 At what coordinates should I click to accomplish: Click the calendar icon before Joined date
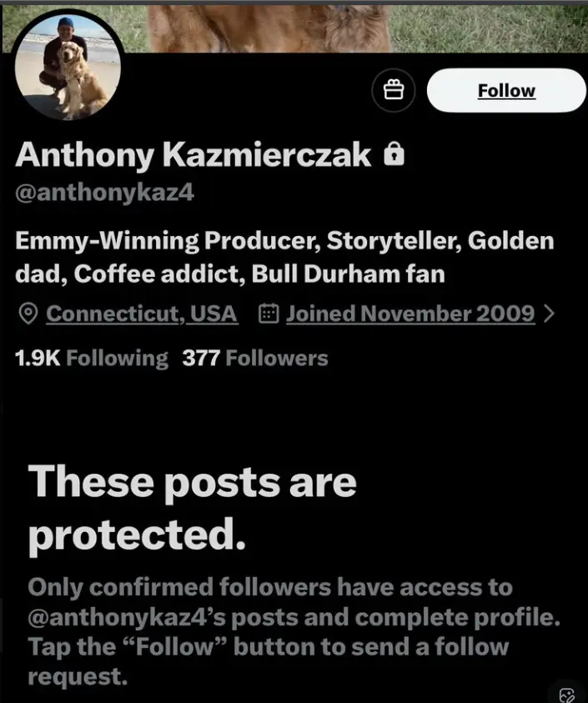pos(269,314)
